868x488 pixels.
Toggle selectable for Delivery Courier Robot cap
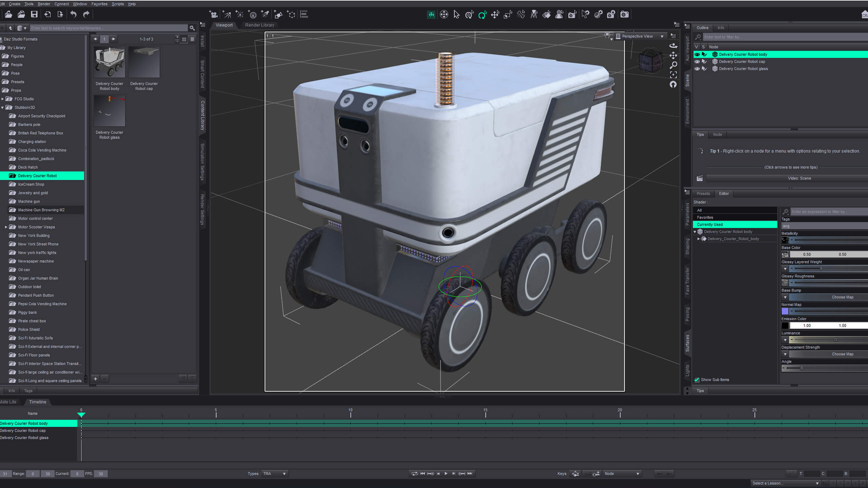coord(704,61)
